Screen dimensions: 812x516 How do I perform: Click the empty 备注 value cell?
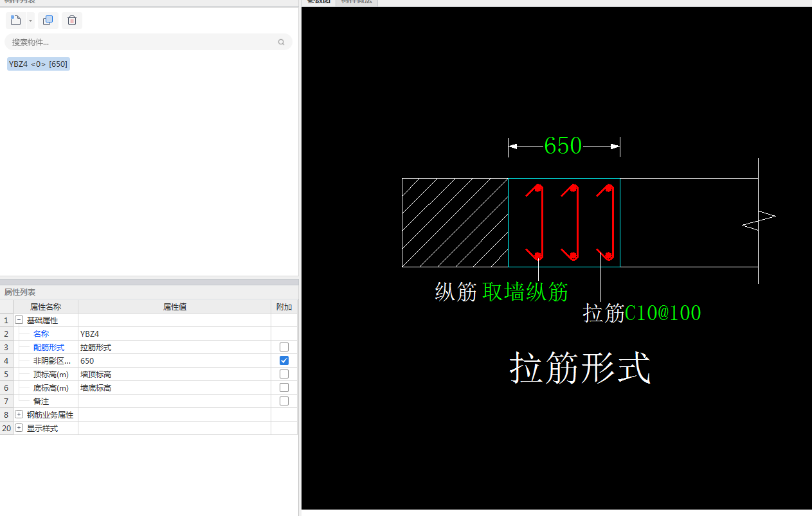click(x=174, y=401)
